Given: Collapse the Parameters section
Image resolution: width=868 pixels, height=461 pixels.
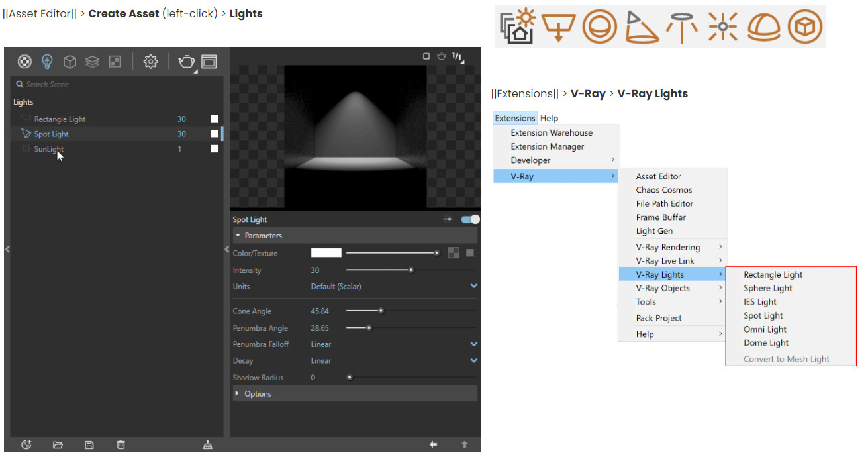Looking at the screenshot, I should 354,236.
